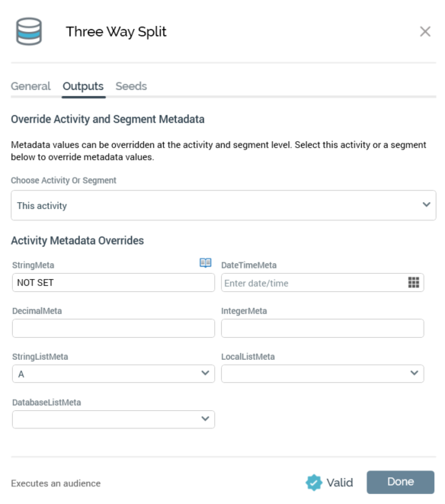The width and height of the screenshot is (445, 504).
Task: Click into the DecimalMeta input field
Action: [114, 328]
